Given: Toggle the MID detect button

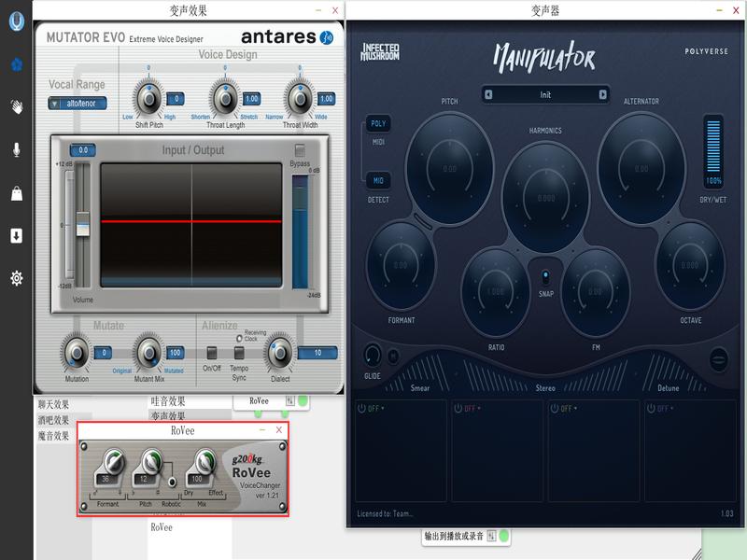Looking at the screenshot, I should point(378,181).
